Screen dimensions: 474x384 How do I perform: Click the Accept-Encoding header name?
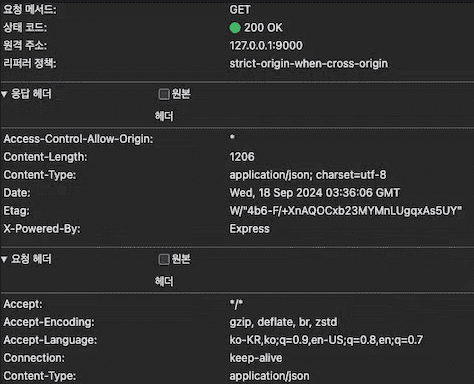pyautogui.click(x=49, y=322)
